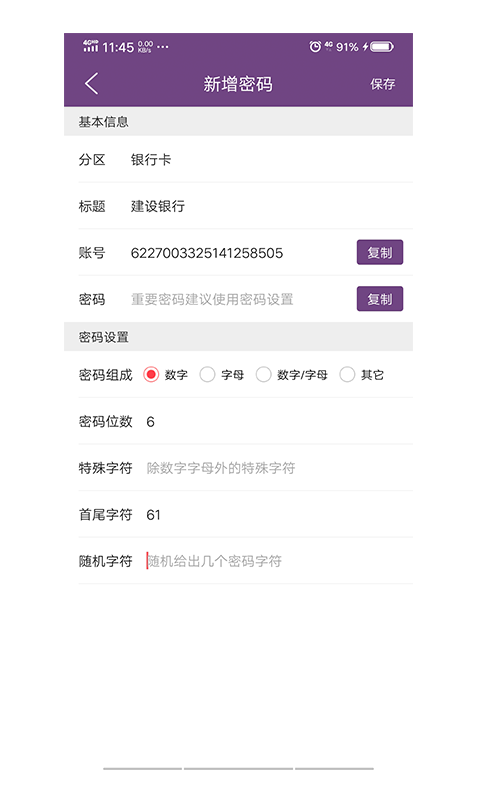Copy the account number

pos(380,253)
